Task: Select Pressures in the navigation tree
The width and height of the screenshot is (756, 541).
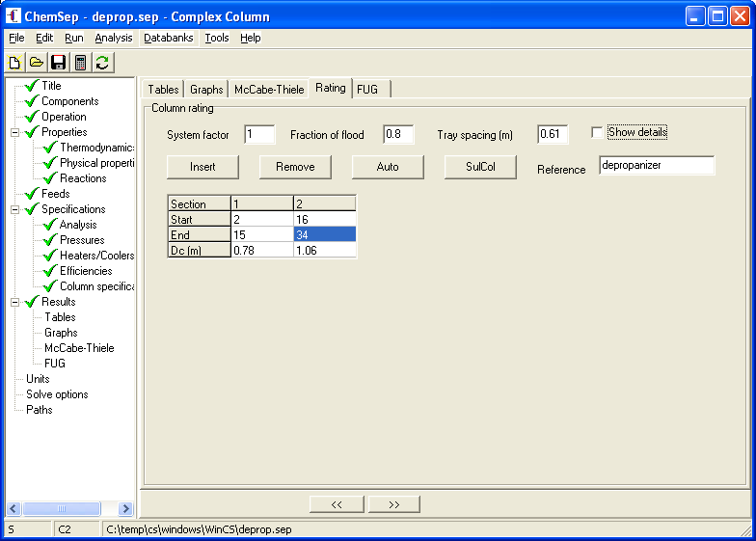Action: point(82,240)
